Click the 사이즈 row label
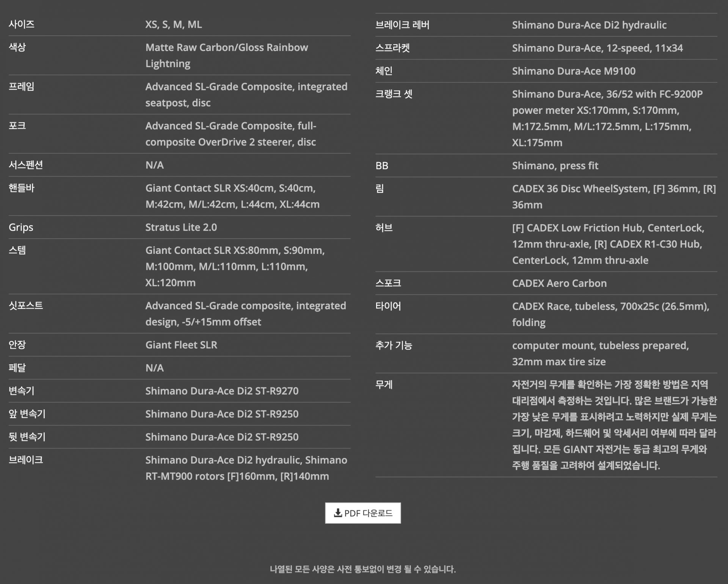Image resolution: width=728 pixels, height=584 pixels. point(22,24)
